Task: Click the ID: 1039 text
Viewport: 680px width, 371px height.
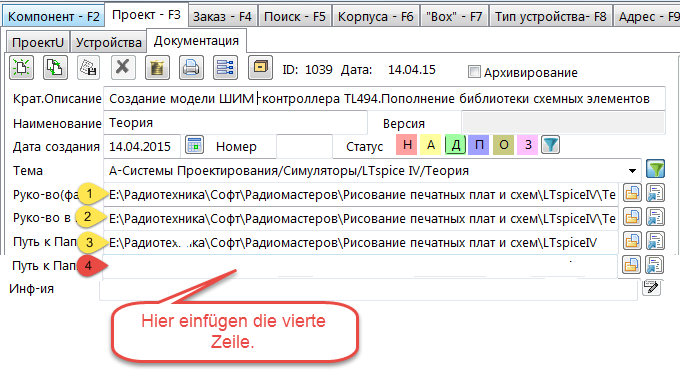Action: point(307,69)
